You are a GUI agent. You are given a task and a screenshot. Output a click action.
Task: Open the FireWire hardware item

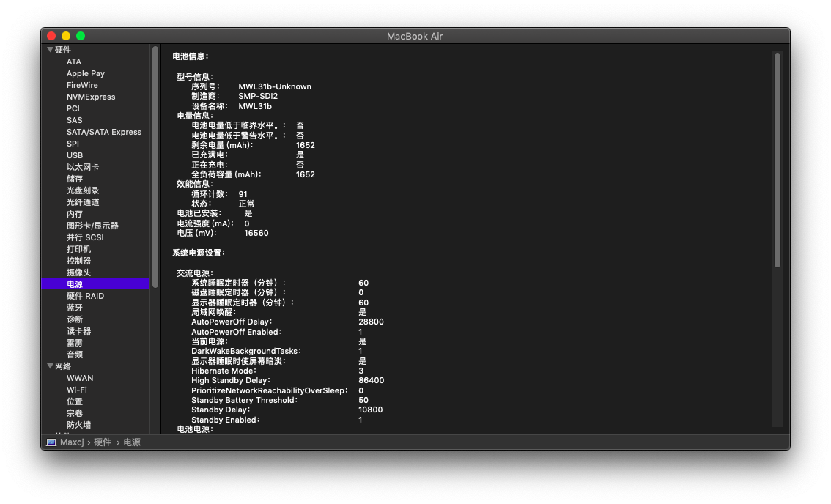click(x=82, y=85)
